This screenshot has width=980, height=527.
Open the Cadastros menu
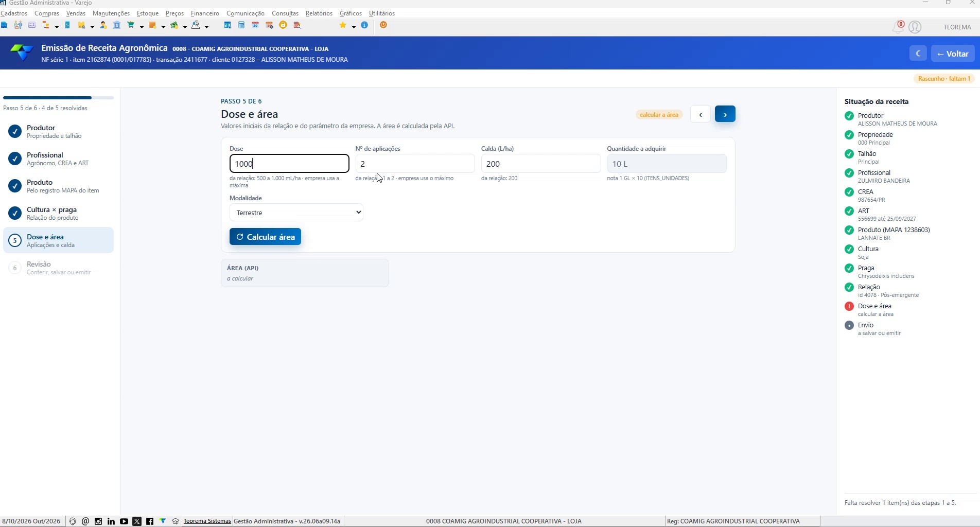pos(14,13)
